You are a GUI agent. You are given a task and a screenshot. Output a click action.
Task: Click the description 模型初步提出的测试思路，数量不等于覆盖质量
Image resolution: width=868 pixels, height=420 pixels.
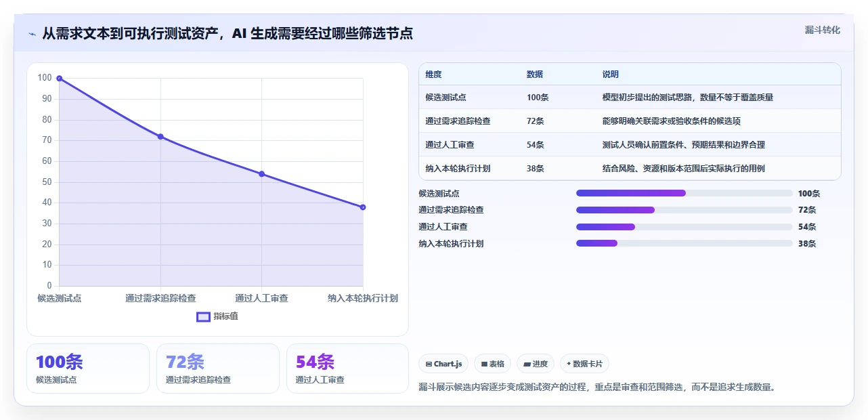point(688,98)
